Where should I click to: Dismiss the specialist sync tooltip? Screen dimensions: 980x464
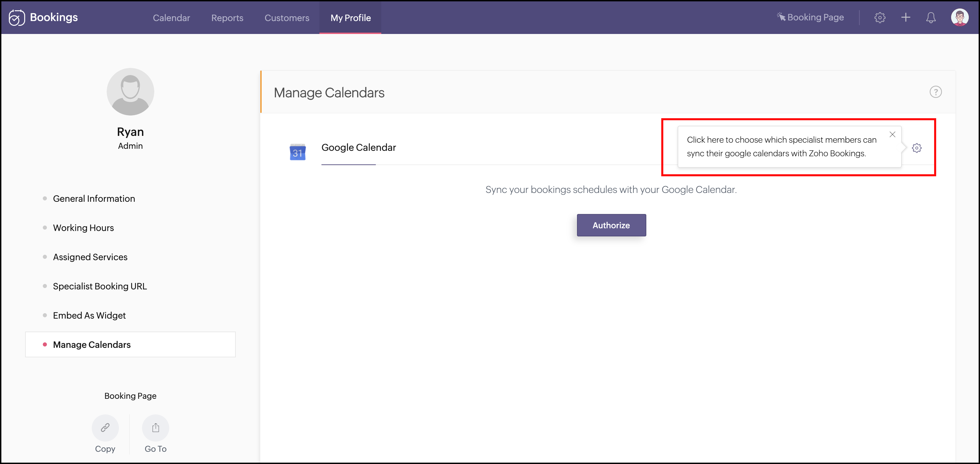tap(892, 135)
